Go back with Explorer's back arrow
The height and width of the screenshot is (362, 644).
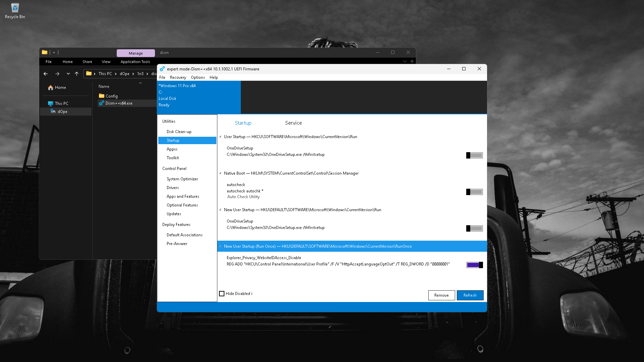pos(46,74)
